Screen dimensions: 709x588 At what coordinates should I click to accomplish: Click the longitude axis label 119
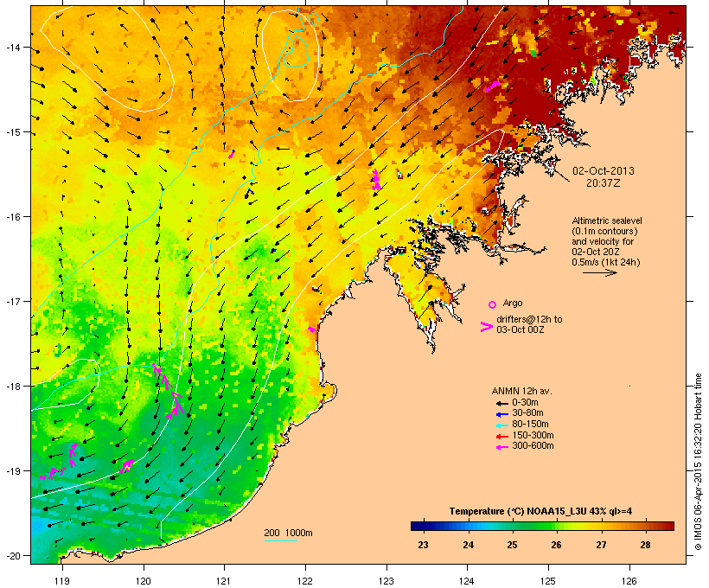coord(62,581)
